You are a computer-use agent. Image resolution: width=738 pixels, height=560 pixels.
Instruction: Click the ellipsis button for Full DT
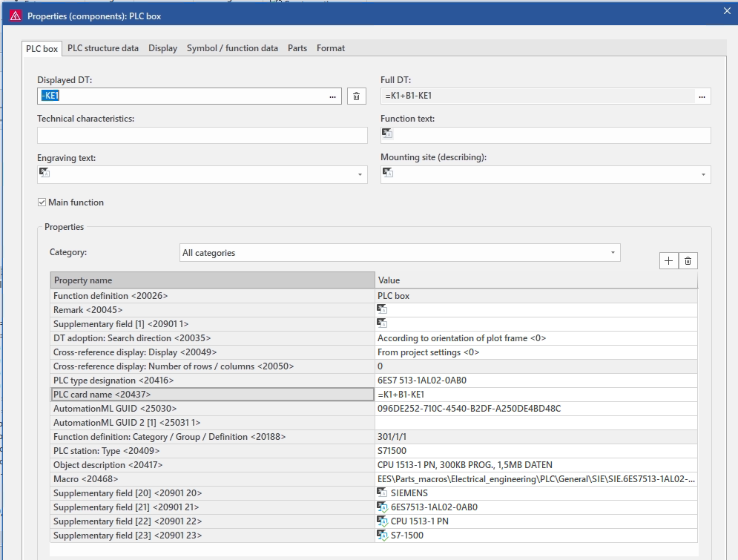point(702,96)
